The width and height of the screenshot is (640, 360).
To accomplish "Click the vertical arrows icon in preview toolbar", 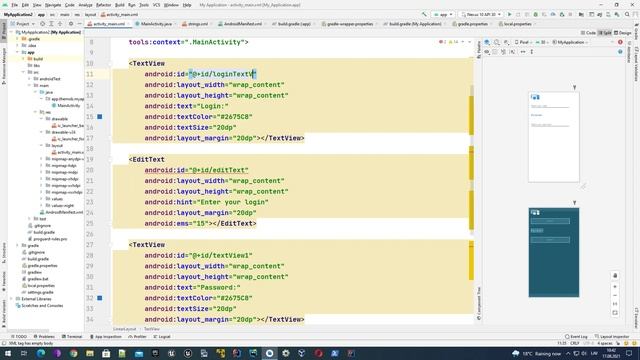I will click(531, 52).
